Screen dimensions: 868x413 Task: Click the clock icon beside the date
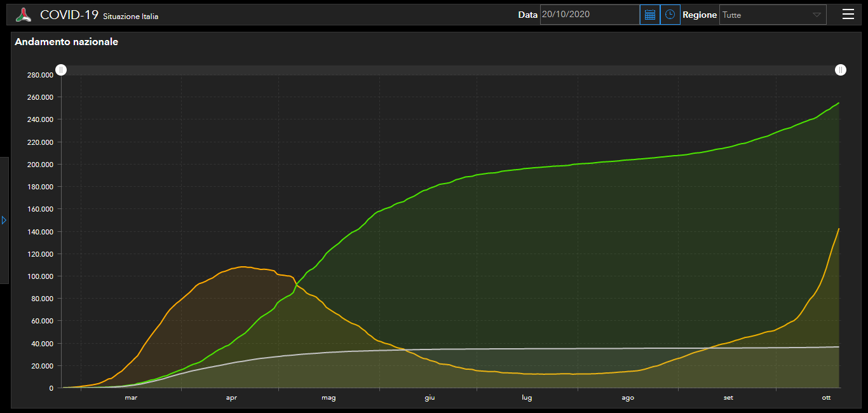(670, 15)
